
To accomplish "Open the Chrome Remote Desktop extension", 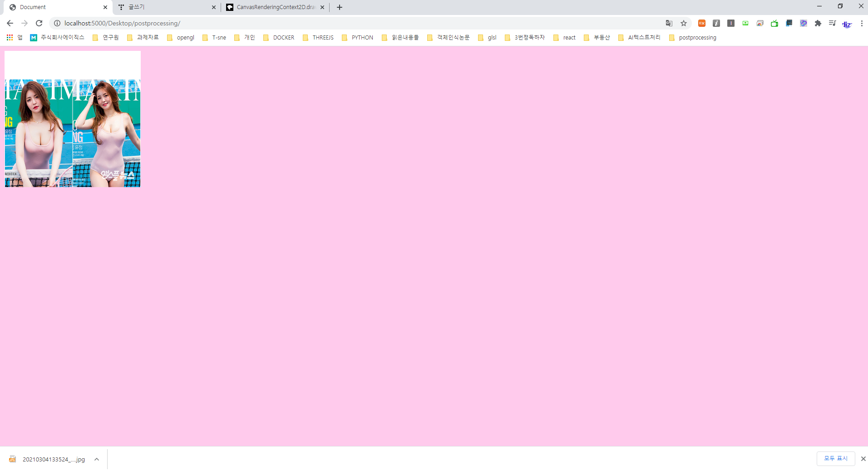I will [760, 23].
